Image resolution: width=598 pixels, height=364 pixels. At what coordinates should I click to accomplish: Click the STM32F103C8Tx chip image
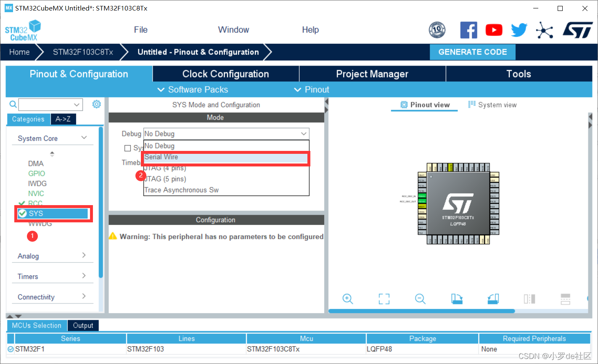tap(458, 203)
